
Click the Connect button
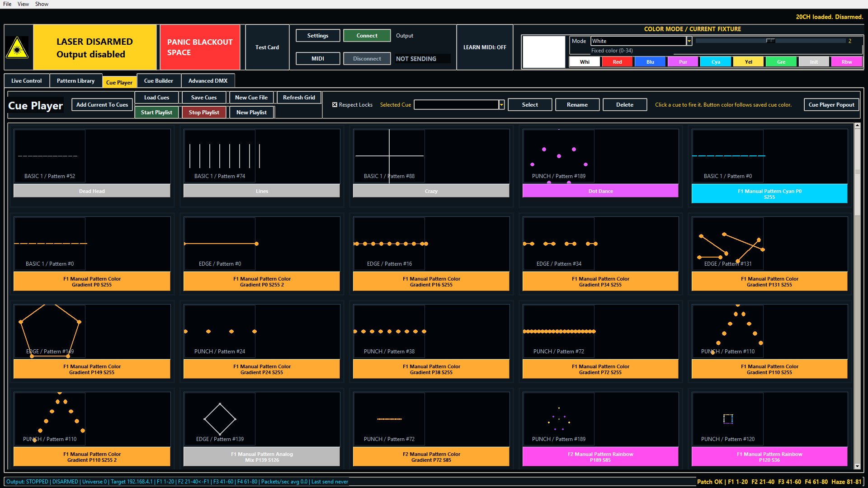click(367, 36)
